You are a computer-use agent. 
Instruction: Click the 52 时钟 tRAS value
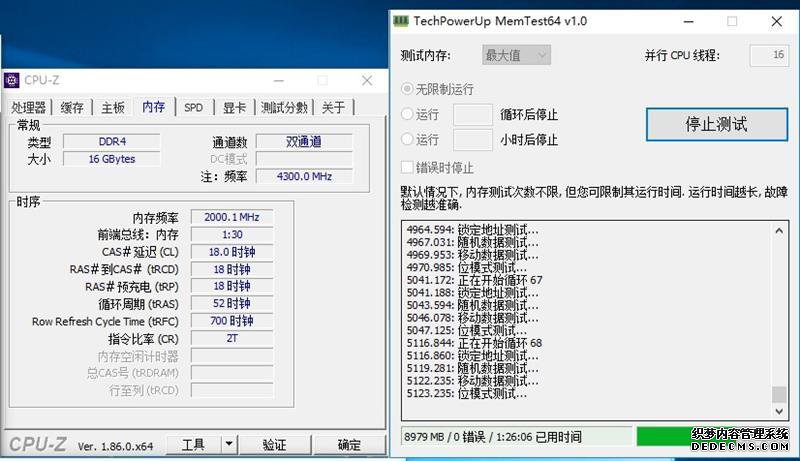[x=232, y=303]
